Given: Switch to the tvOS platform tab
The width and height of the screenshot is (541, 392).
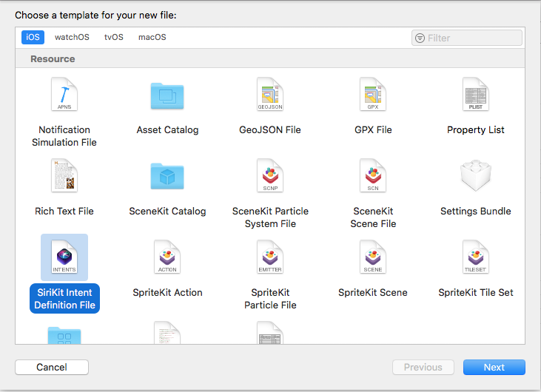Looking at the screenshot, I should [114, 37].
